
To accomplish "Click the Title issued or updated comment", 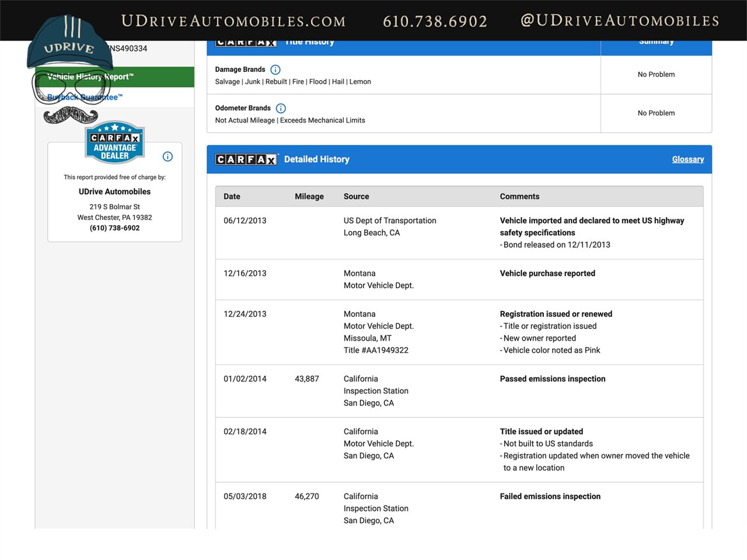I will tap(542, 432).
